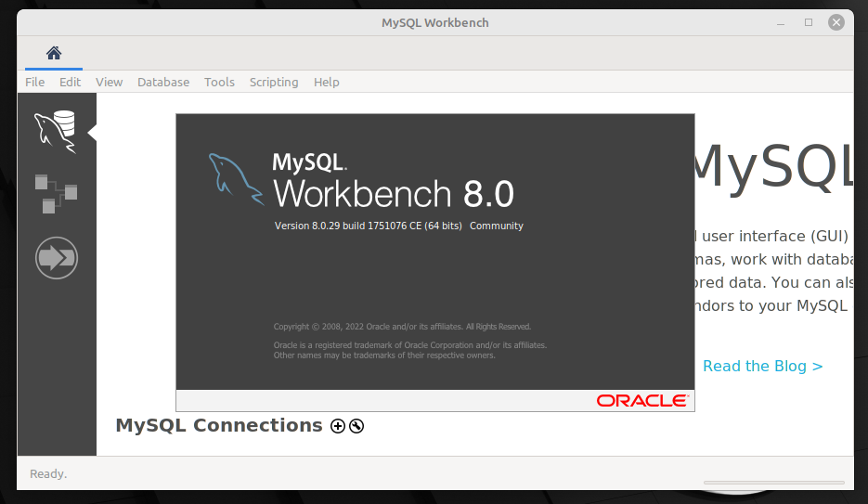Click the Ready status bar text
This screenshot has height=504, width=868.
48,473
